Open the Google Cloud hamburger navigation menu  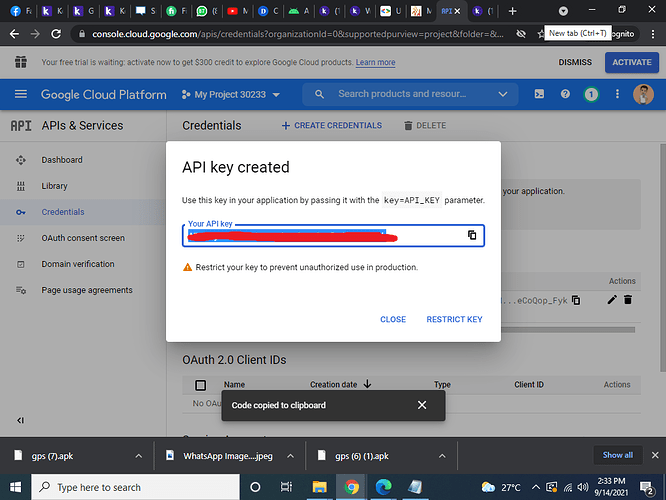pyautogui.click(x=21, y=95)
